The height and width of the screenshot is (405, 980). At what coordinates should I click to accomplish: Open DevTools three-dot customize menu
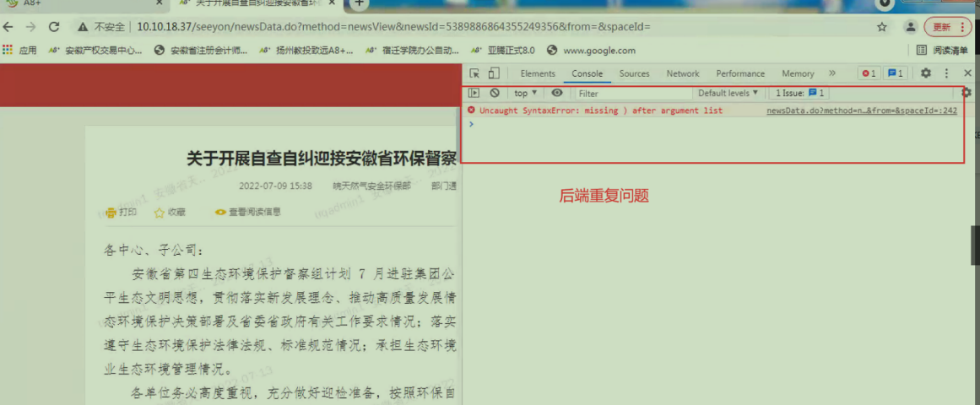pos(947,73)
